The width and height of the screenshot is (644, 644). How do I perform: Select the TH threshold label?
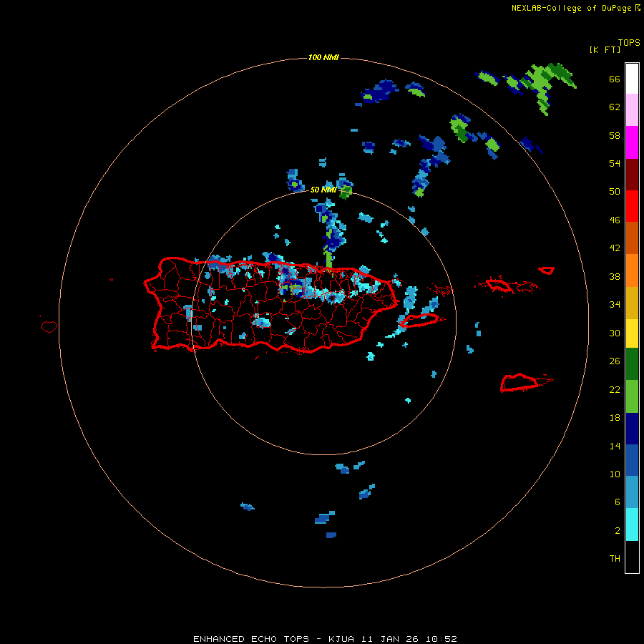(615, 558)
